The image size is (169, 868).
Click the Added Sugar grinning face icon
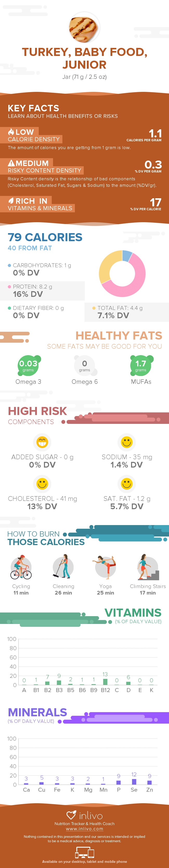42,442
